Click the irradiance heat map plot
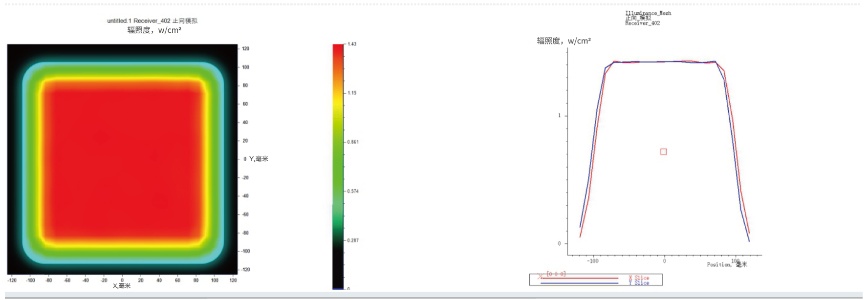868x300 pixels. 122,159
